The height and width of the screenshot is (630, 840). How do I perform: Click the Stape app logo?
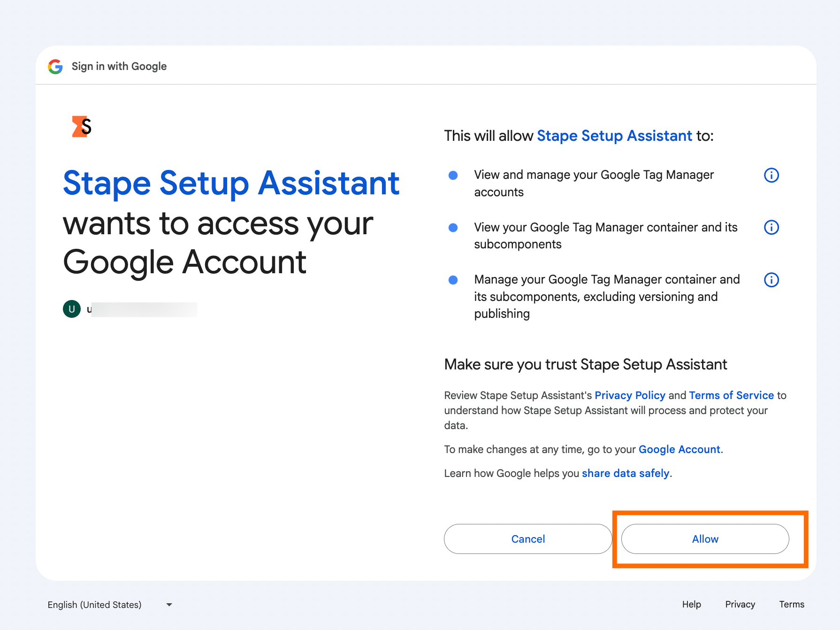point(82,126)
